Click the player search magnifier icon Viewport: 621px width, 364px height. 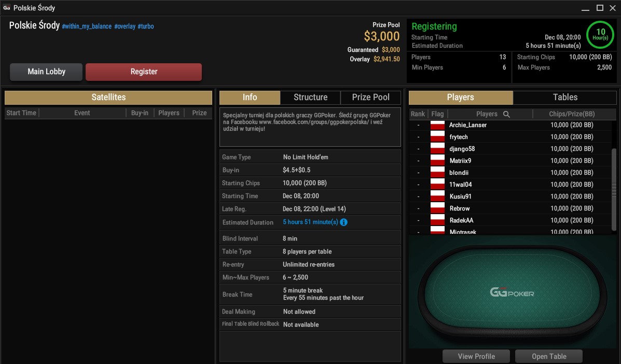[x=506, y=115]
